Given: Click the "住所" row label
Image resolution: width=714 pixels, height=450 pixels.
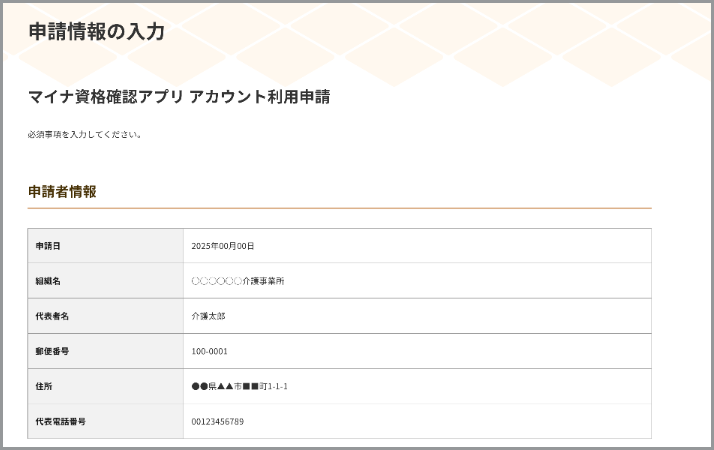Looking at the screenshot, I should (x=44, y=386).
